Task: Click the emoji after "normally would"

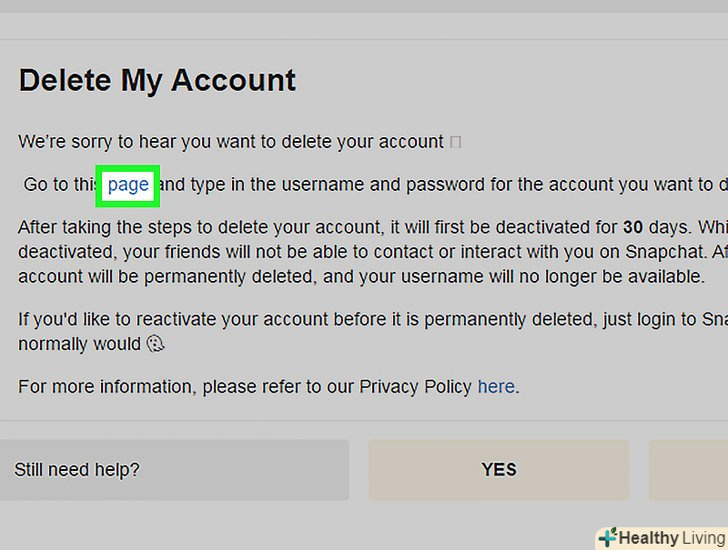Action: 155,344
